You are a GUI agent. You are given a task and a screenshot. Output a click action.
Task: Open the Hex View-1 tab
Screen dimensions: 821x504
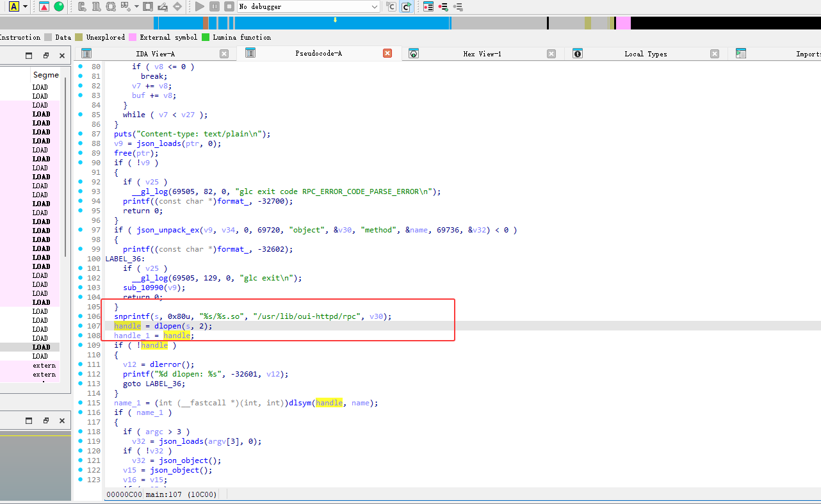coord(482,54)
